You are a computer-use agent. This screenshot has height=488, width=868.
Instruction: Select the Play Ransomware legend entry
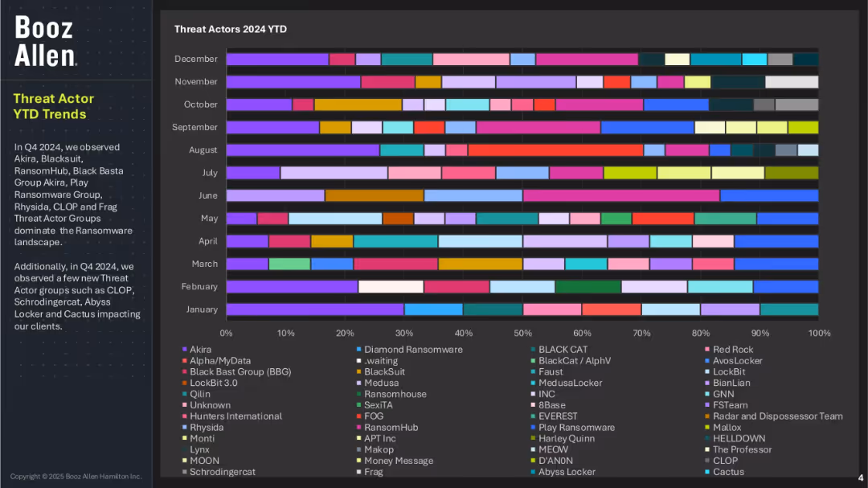click(x=573, y=427)
